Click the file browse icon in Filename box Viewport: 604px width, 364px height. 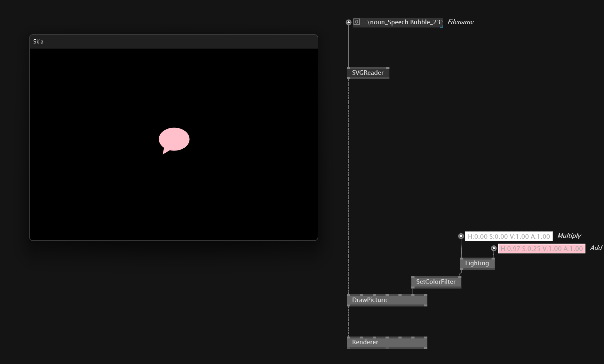[356, 22]
